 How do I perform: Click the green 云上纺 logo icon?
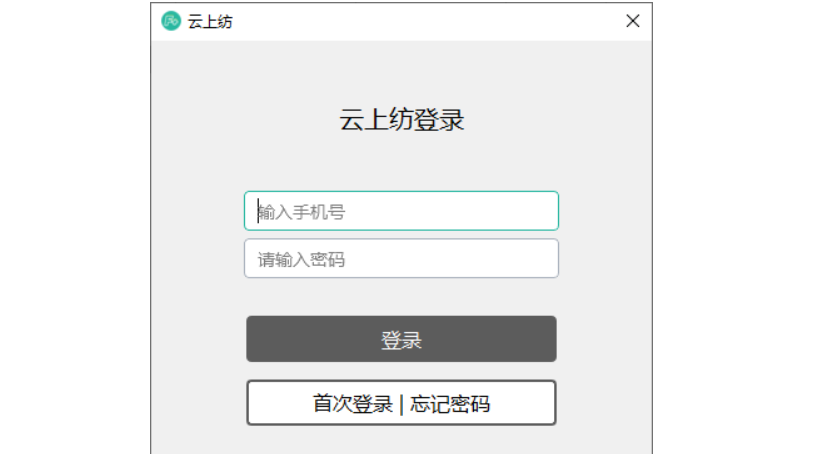coord(171,21)
